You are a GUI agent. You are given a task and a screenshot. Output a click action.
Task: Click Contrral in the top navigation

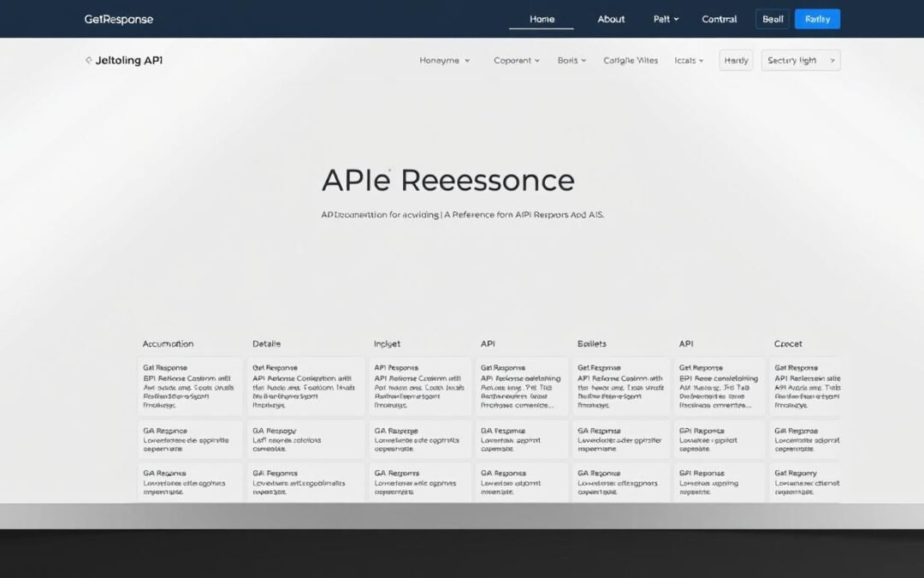719,18
